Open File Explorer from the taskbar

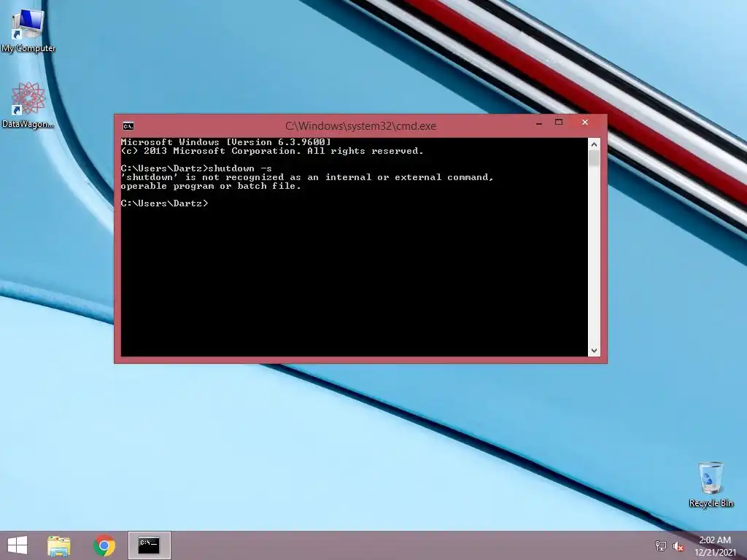pos(59,545)
